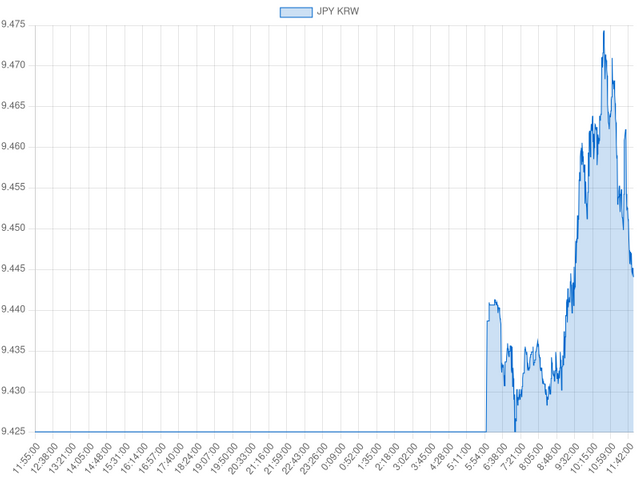Click the 19:50:00 time label
The image size is (640, 480).
pos(224,459)
